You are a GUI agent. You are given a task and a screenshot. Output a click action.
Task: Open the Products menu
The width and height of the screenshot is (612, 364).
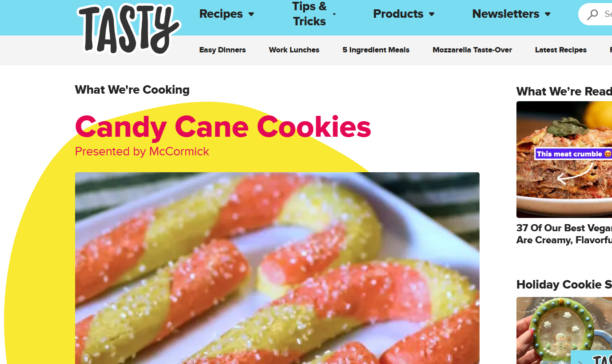pos(398,14)
